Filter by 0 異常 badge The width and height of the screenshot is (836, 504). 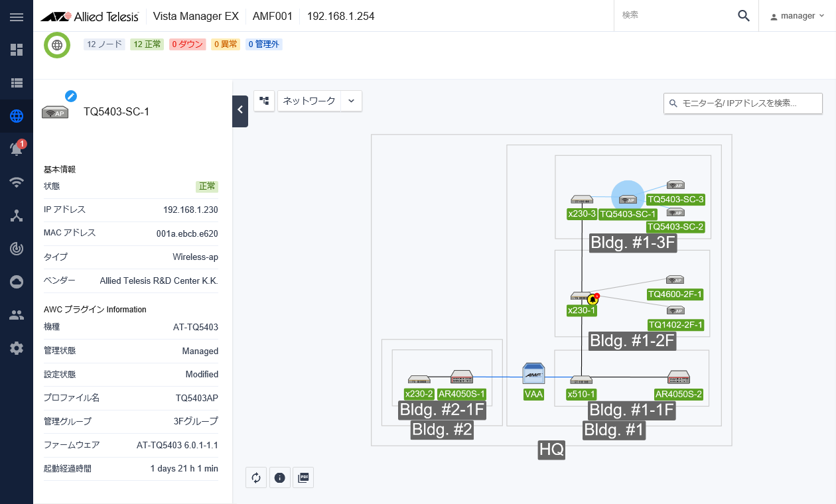[x=226, y=44]
